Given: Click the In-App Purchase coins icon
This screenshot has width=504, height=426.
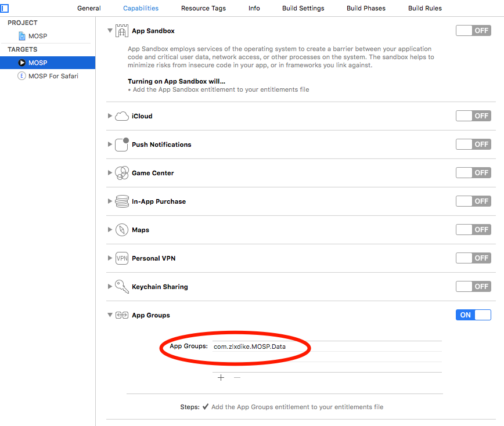Looking at the screenshot, I should (x=122, y=201).
